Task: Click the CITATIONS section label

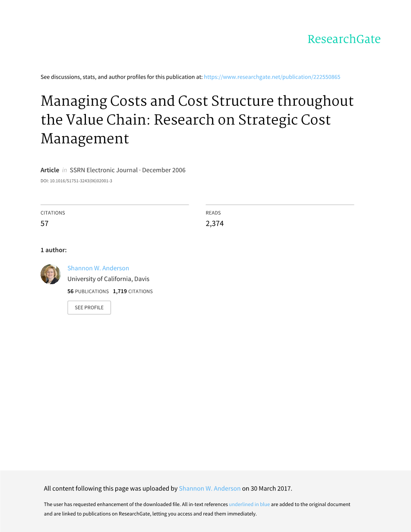Action: point(53,213)
